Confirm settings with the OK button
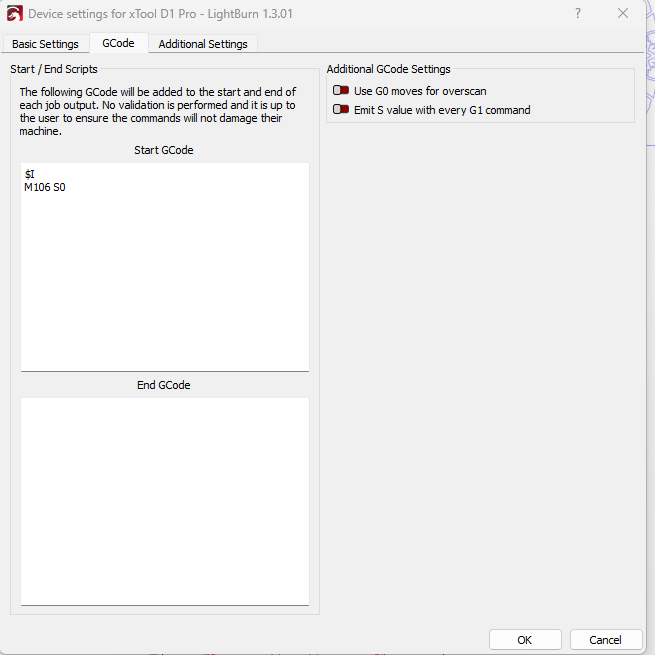Image resolution: width=655 pixels, height=655 pixels. coord(525,640)
